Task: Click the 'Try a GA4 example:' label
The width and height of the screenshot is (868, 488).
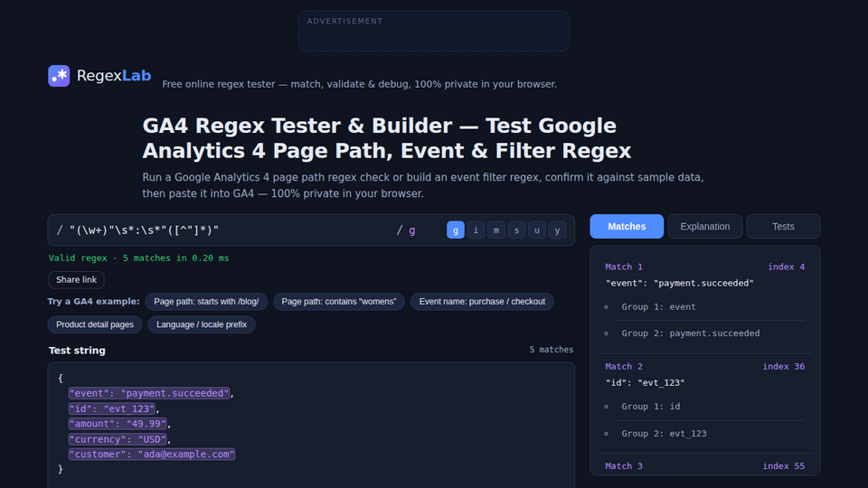Action: 93,302
